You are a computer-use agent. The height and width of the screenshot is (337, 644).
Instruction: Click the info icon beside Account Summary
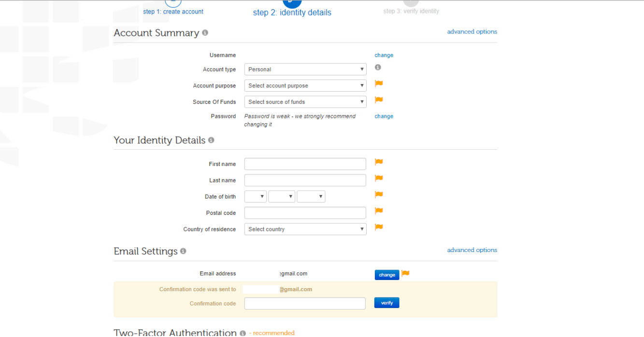205,33
